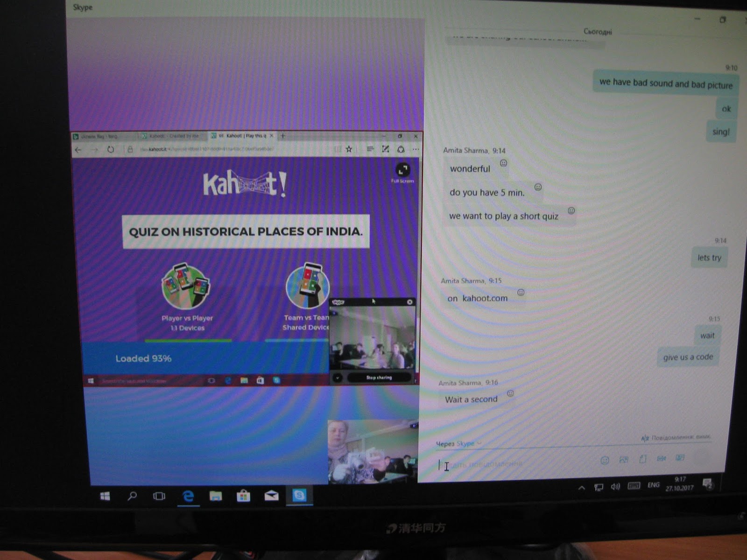
Task: React to the 'do you have 5 min.' message
Action: 538,187
